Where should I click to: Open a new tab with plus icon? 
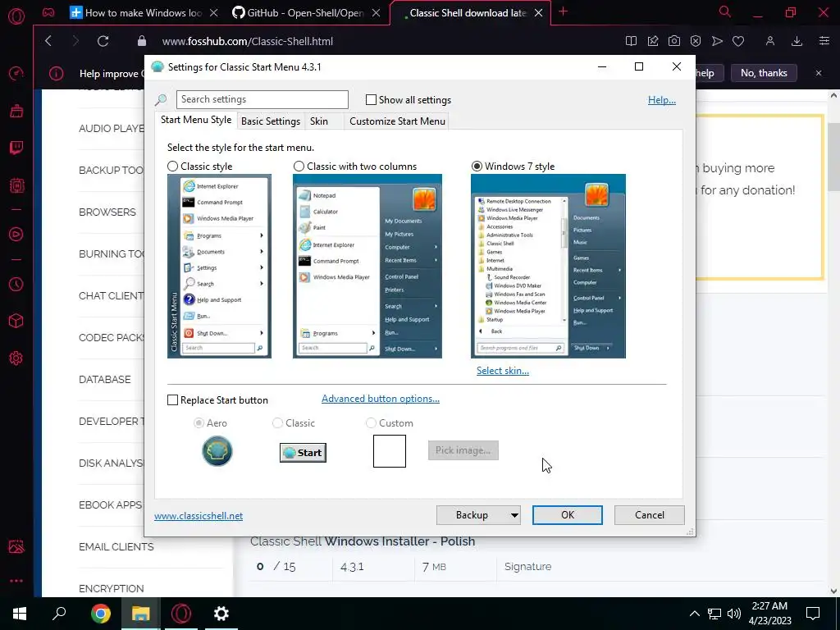pyautogui.click(x=563, y=11)
